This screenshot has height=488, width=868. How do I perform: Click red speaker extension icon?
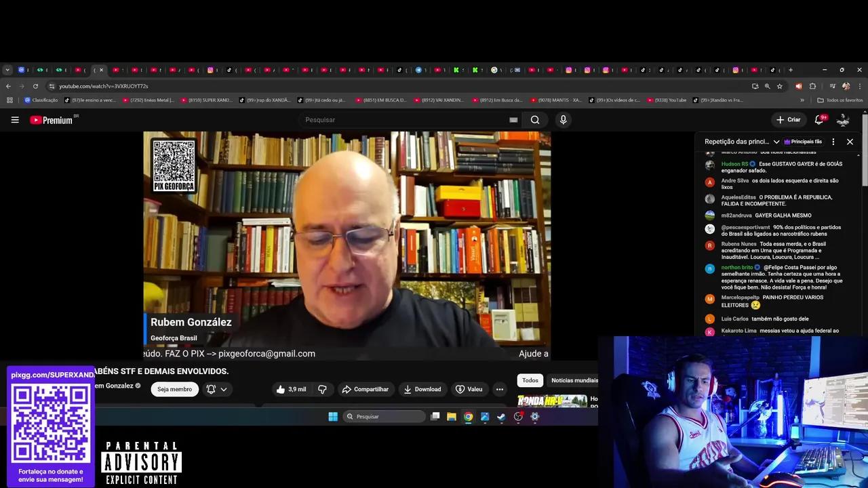[798, 86]
